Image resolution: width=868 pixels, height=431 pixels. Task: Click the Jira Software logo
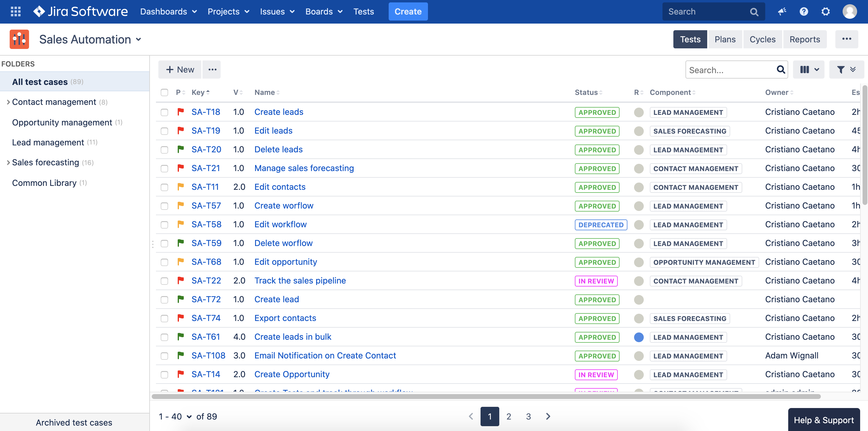coord(80,11)
